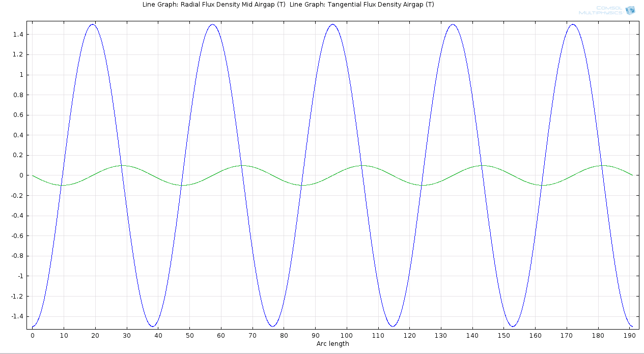The height and width of the screenshot is (354, 644).
Task: Click the green curve peak near arc length 105
Action: [x=362, y=165]
